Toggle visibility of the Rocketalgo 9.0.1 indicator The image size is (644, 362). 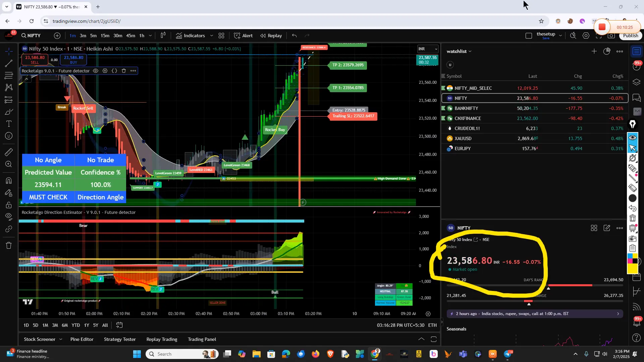[96, 71]
